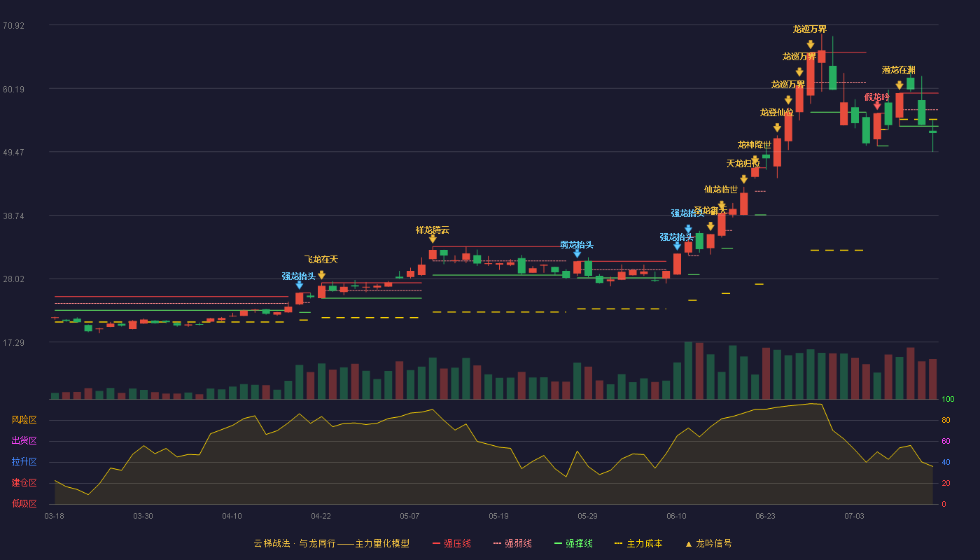Click the yellow arrow under 天龙归位
The height and width of the screenshot is (560, 980).
[743, 179]
